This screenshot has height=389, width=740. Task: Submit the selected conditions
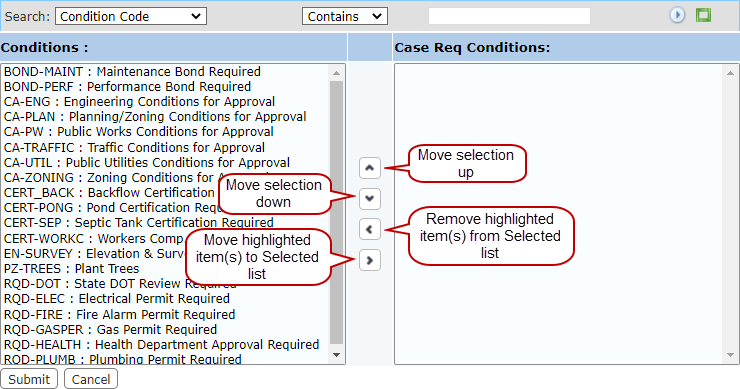click(29, 379)
